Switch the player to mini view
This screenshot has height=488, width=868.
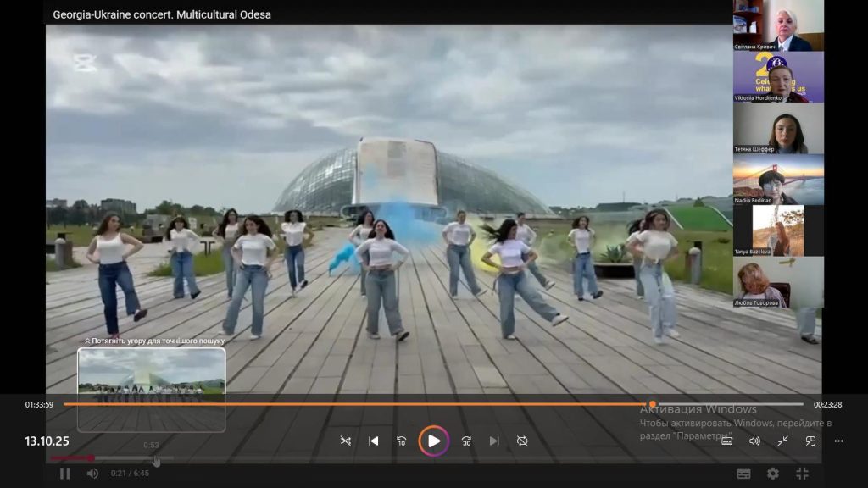click(x=810, y=441)
